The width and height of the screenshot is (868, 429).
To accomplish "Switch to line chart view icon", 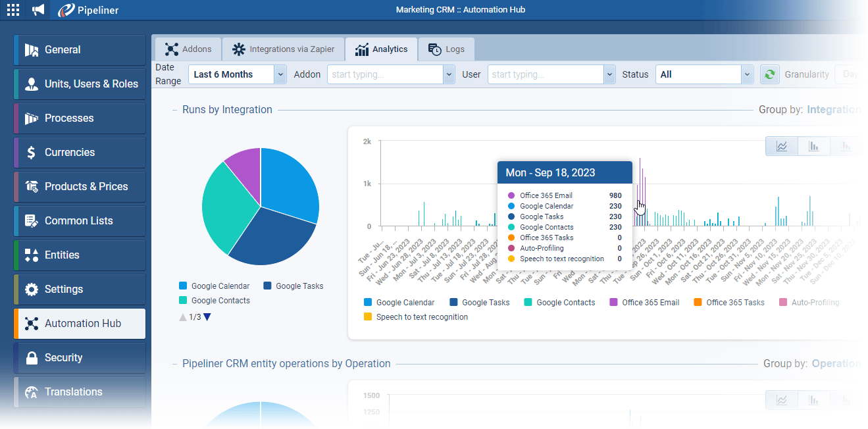I will point(782,146).
